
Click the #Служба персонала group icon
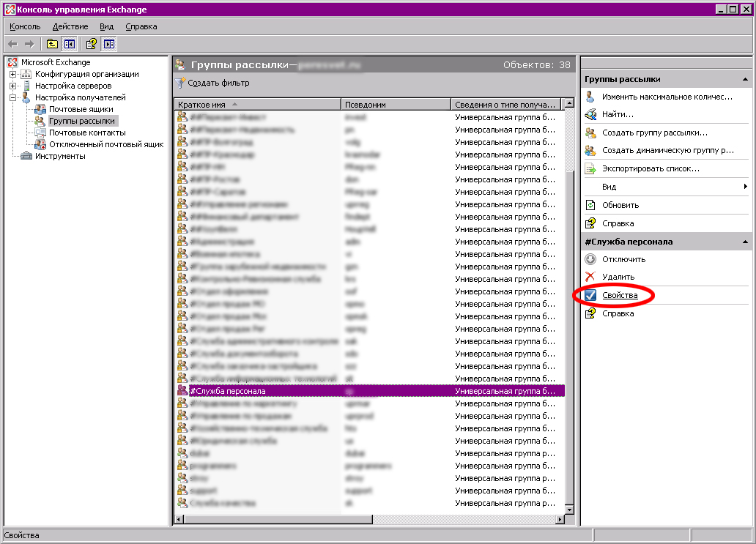pyautogui.click(x=182, y=390)
